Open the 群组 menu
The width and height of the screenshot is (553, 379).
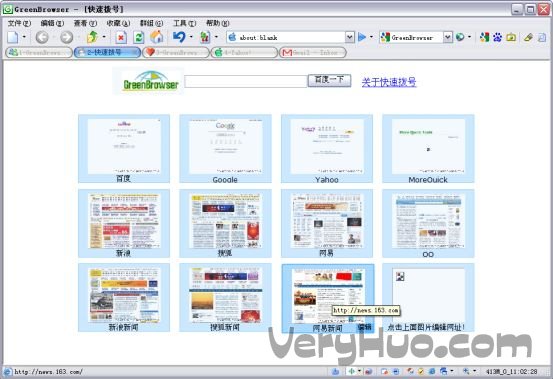coord(152,23)
